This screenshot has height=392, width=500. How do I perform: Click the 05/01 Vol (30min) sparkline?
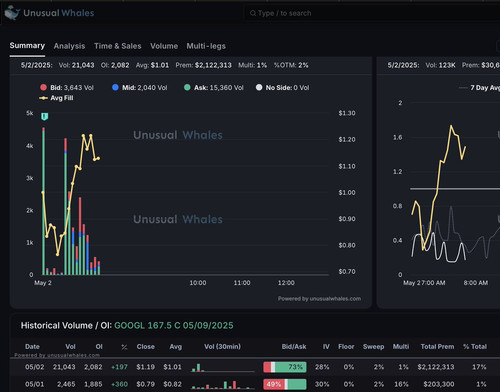(x=223, y=385)
